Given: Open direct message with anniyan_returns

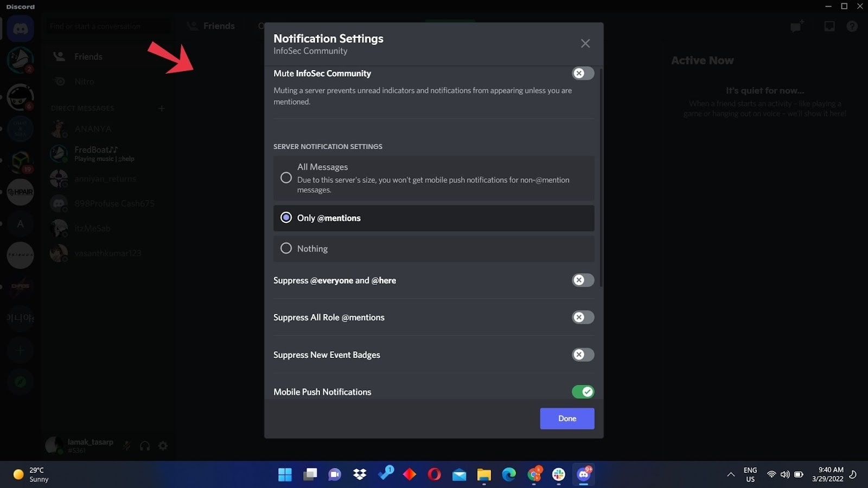Looking at the screenshot, I should pyautogui.click(x=107, y=178).
